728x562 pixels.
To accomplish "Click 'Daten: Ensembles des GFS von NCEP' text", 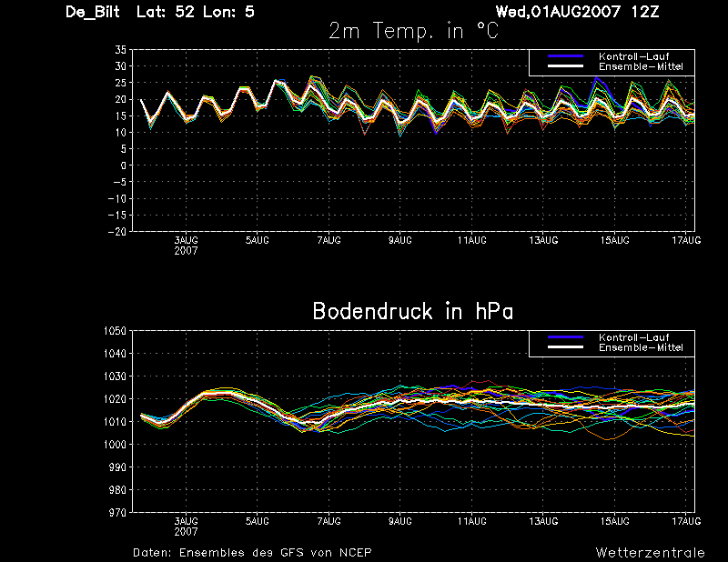I will click(252, 553).
